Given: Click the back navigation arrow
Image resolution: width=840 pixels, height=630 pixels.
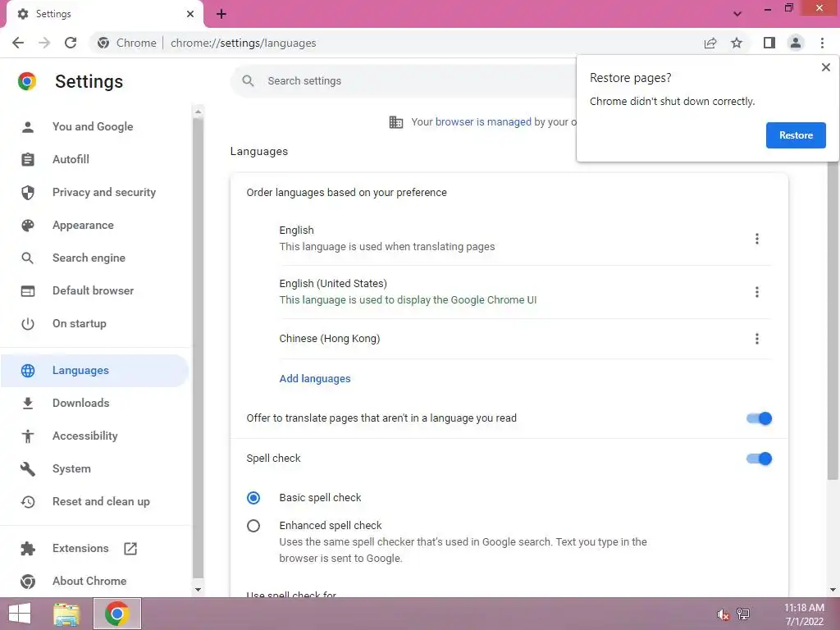Looking at the screenshot, I should 18,43.
